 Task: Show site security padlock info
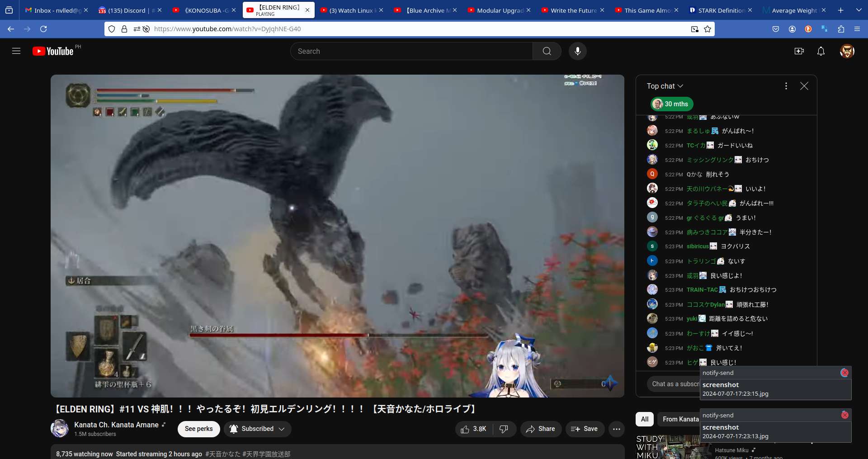pyautogui.click(x=124, y=29)
